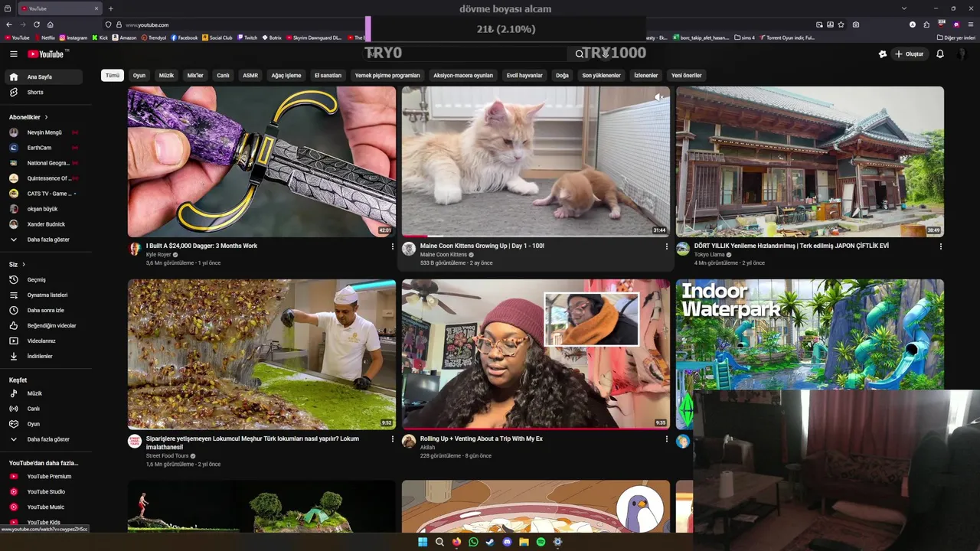This screenshot has height=551, width=980.
Task: Click the Oluştur create button
Action: (x=909, y=54)
